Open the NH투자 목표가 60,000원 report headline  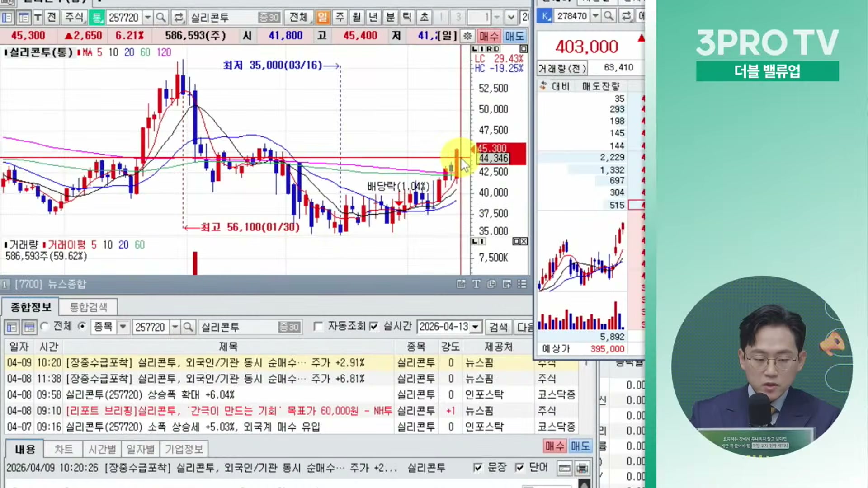pyautogui.click(x=229, y=411)
